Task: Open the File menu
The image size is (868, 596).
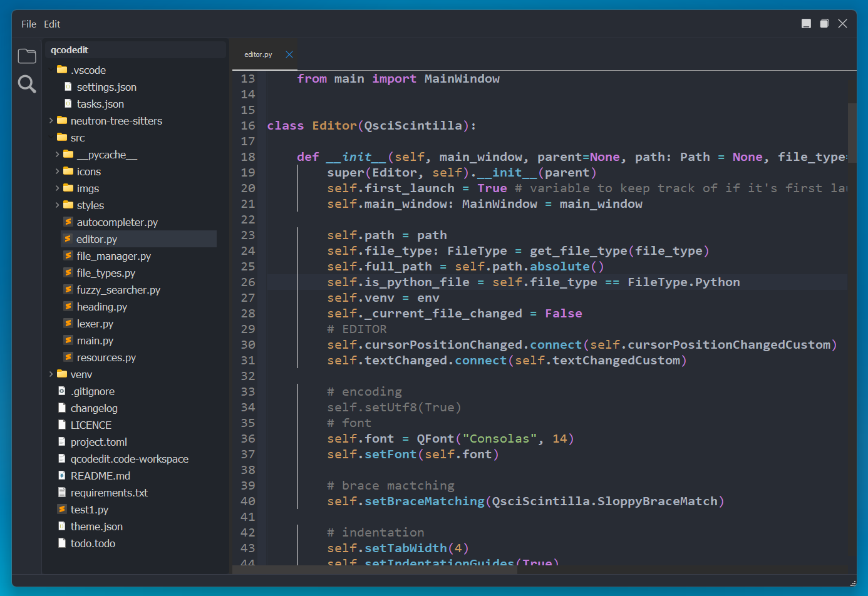Action: [x=29, y=24]
